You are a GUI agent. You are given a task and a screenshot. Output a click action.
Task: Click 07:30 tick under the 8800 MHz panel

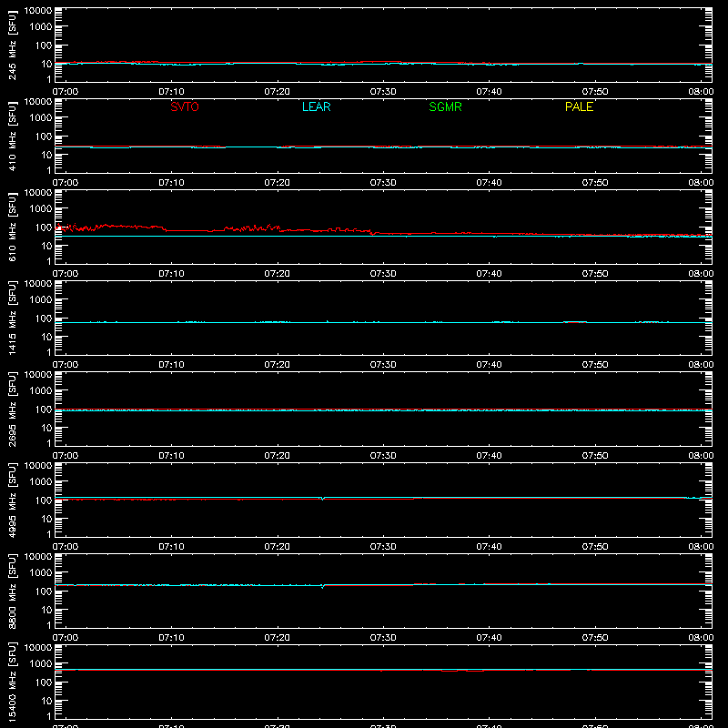pyautogui.click(x=383, y=638)
